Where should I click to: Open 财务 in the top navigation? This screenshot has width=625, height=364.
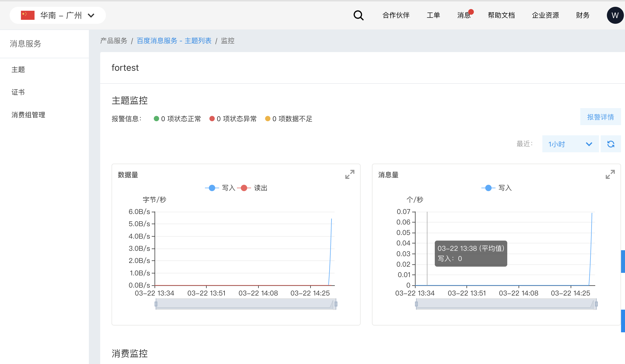click(583, 15)
